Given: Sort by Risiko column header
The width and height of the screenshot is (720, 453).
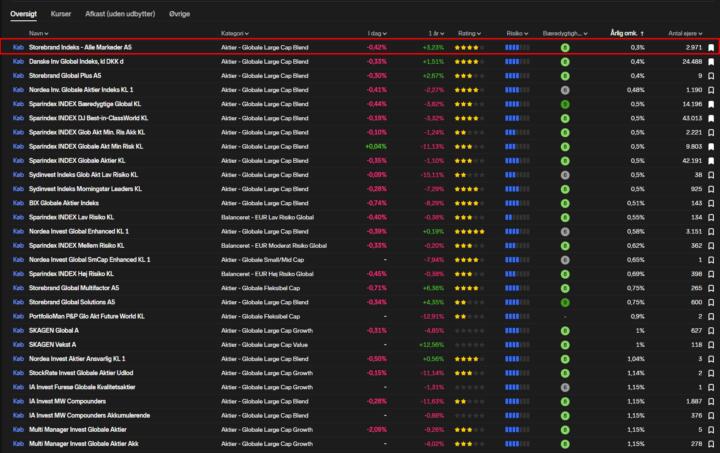Looking at the screenshot, I should (x=517, y=34).
